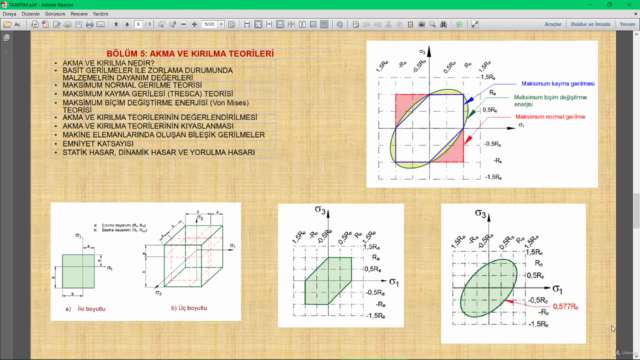This screenshot has height=360, width=640.
Task: Open a file with the folder icon
Action: (x=7, y=24)
